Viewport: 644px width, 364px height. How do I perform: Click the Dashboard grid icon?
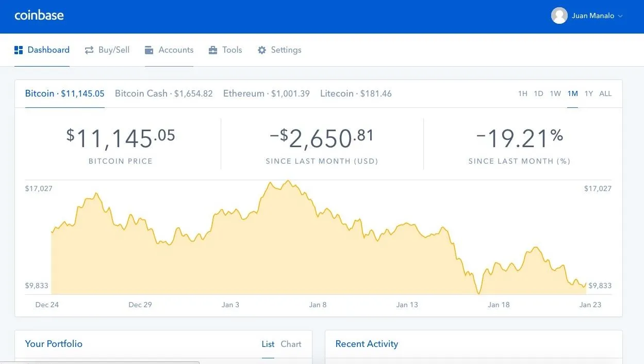19,50
